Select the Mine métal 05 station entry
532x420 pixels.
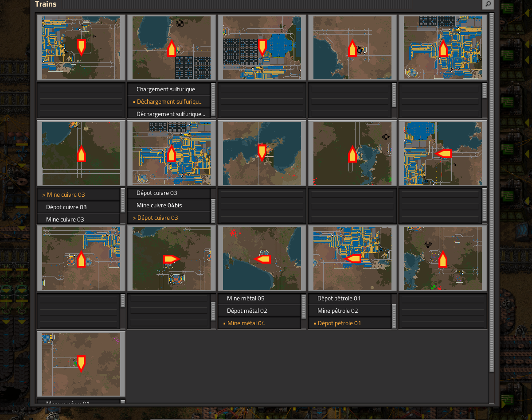[x=259, y=298]
